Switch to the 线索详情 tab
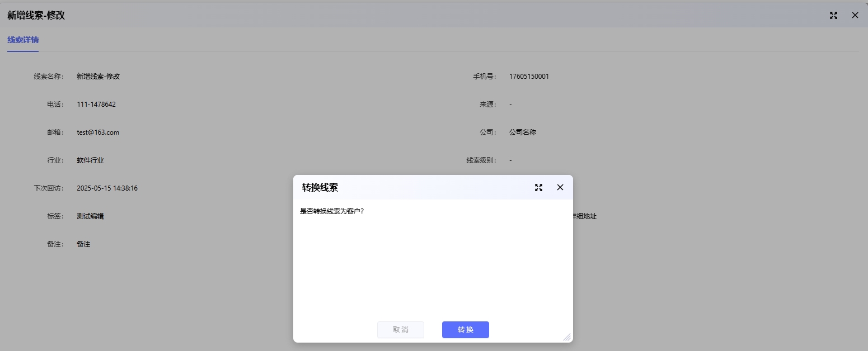The height and width of the screenshot is (351, 868). (23, 40)
